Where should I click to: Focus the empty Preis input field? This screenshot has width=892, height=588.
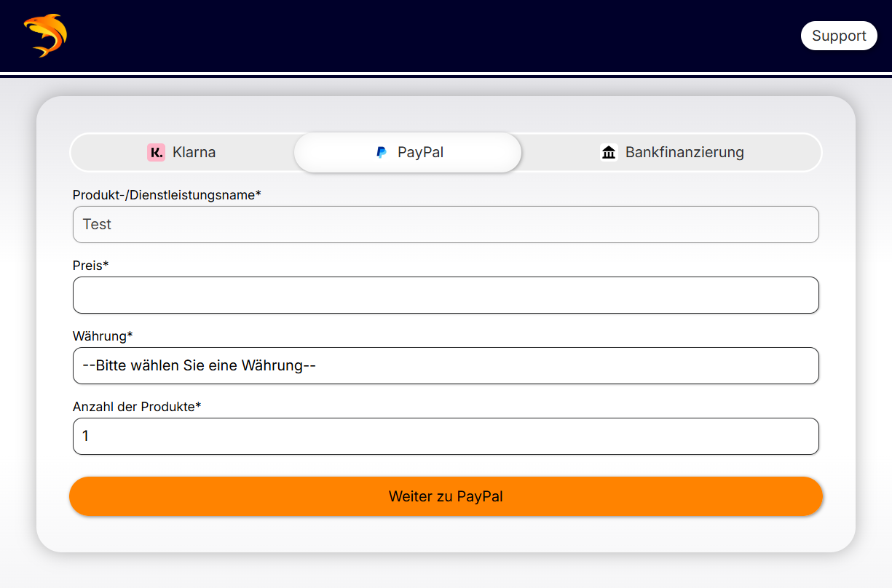[x=446, y=295]
